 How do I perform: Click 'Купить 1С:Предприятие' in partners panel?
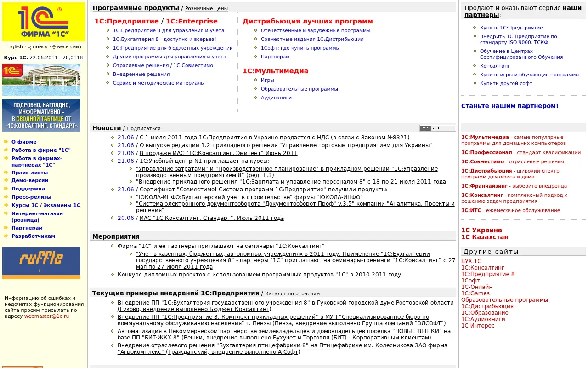point(511,28)
